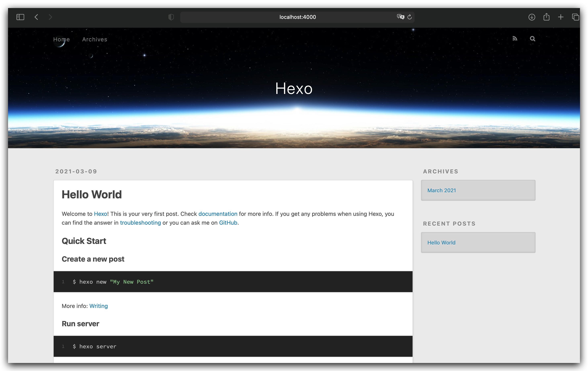
Task: Toggle the Safari sidebar
Action: pyautogui.click(x=20, y=17)
